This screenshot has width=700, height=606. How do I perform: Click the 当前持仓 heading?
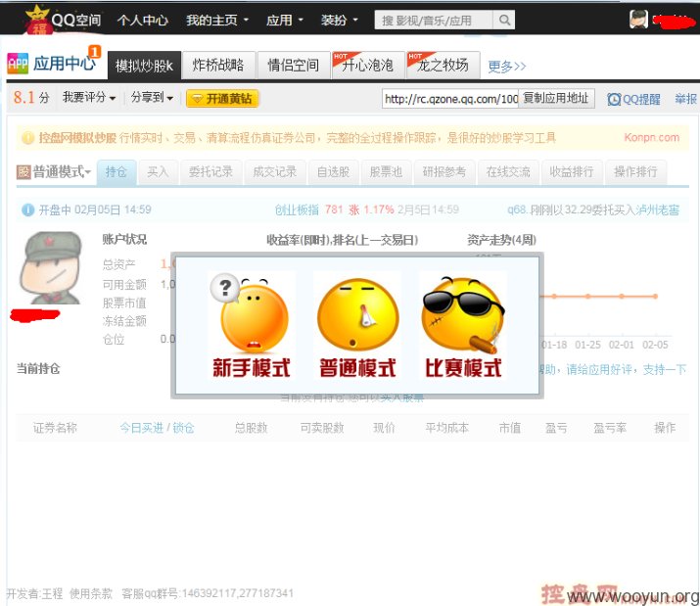tap(38, 369)
